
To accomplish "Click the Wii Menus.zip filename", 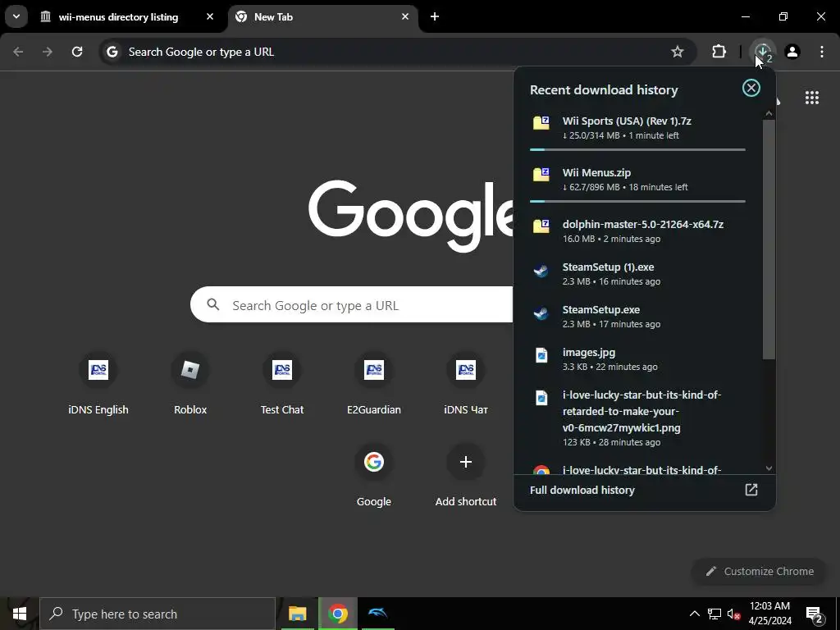I will 596,172.
